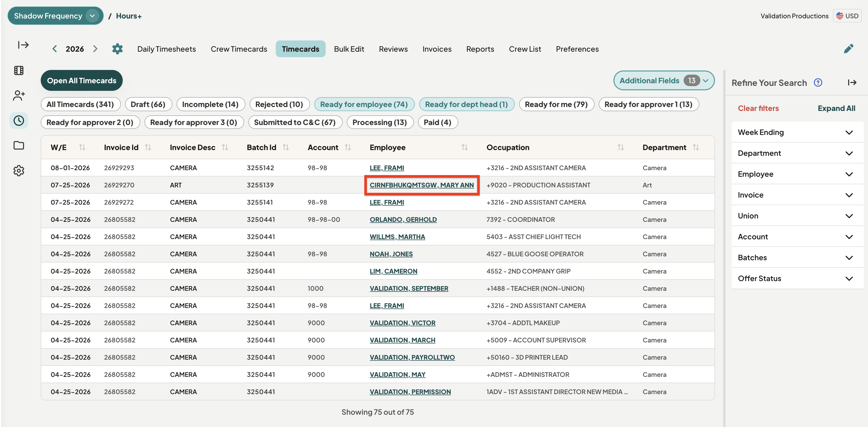Expand the Offer Status filter section
Screen dimensions: 868x427
pos(797,278)
